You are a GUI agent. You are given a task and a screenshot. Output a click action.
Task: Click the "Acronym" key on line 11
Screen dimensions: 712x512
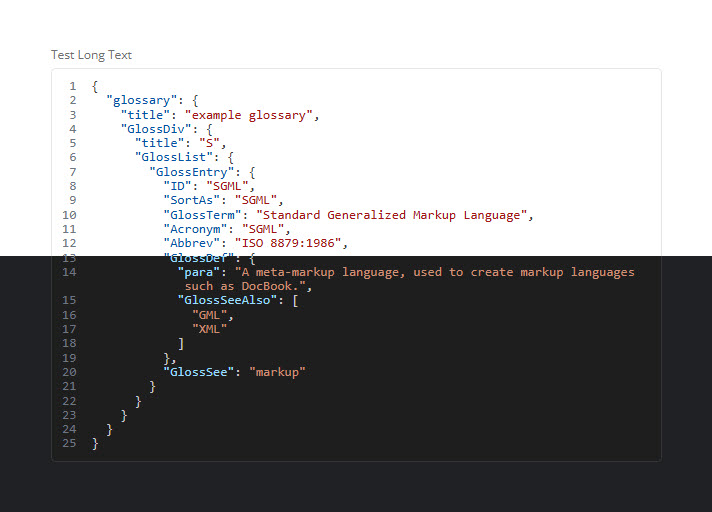195,229
